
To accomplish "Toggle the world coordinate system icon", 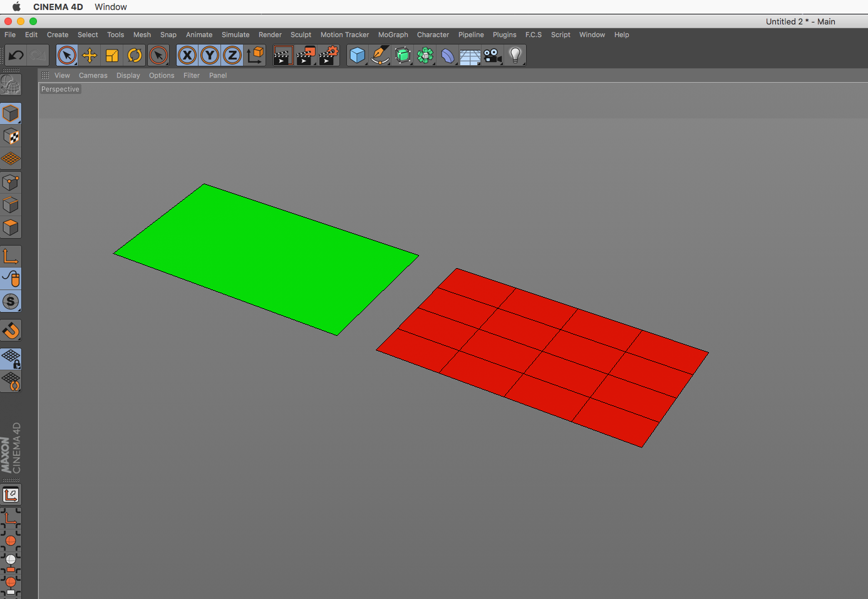I will click(x=255, y=55).
